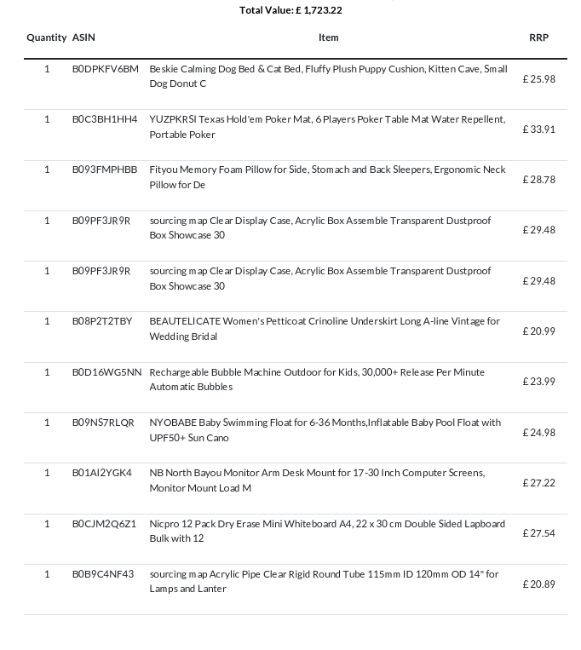Screen dimensions: 581x650
Task: Click the YUZPKRSI Texas Hold'em Poker Mat item
Action: point(327,127)
